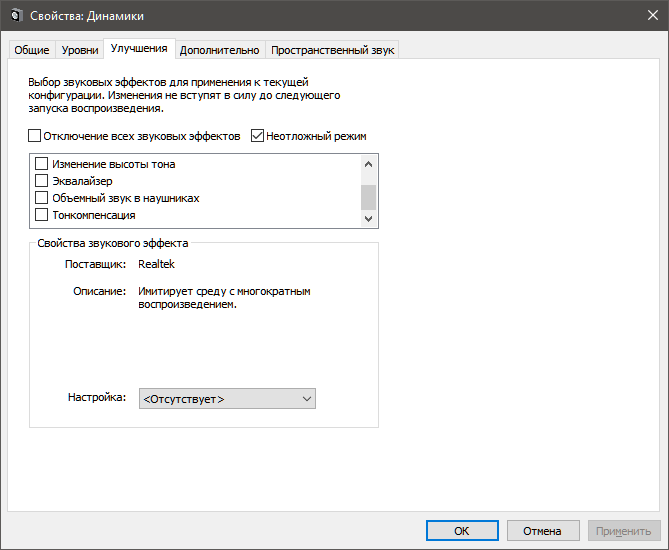The height and width of the screenshot is (550, 669).
Task: Uncheck the Неотложный режим checkbox
Action: (257, 136)
